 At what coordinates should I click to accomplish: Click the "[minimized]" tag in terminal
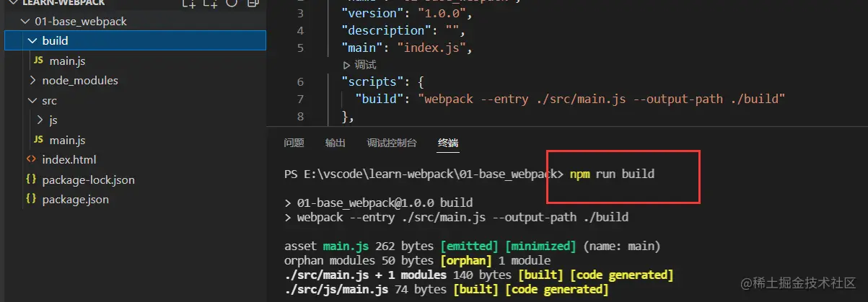pos(541,247)
